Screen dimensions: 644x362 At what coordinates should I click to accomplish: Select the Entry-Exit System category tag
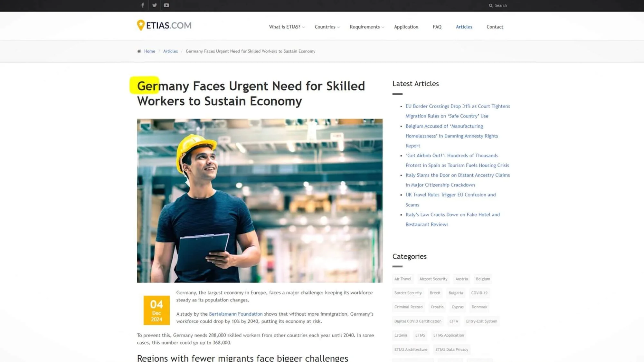coord(481,321)
